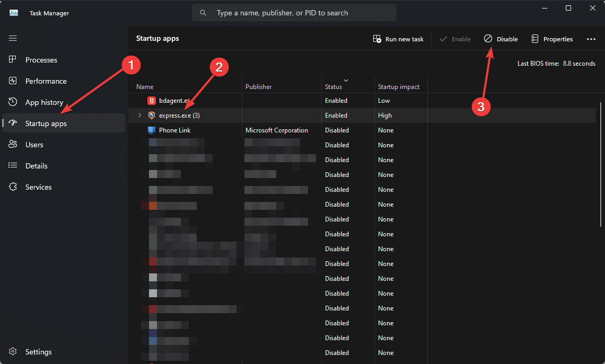Click the Enabled status for express.exe

point(336,116)
